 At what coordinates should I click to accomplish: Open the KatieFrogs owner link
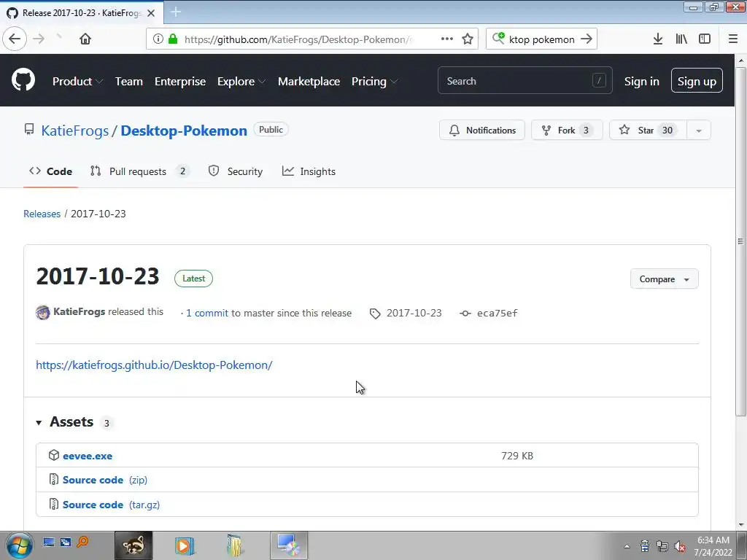pyautogui.click(x=75, y=131)
